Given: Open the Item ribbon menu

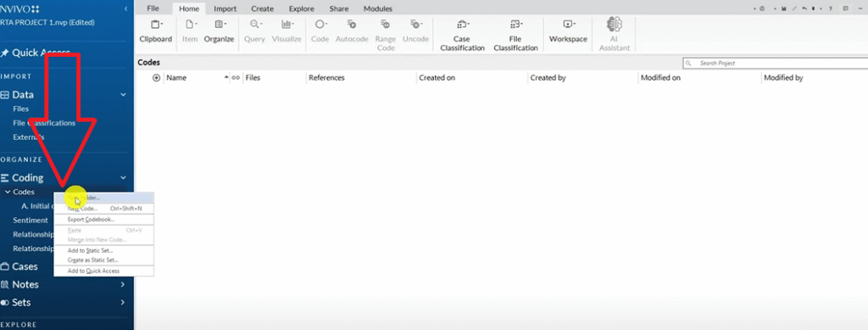Looking at the screenshot, I should click(x=190, y=31).
